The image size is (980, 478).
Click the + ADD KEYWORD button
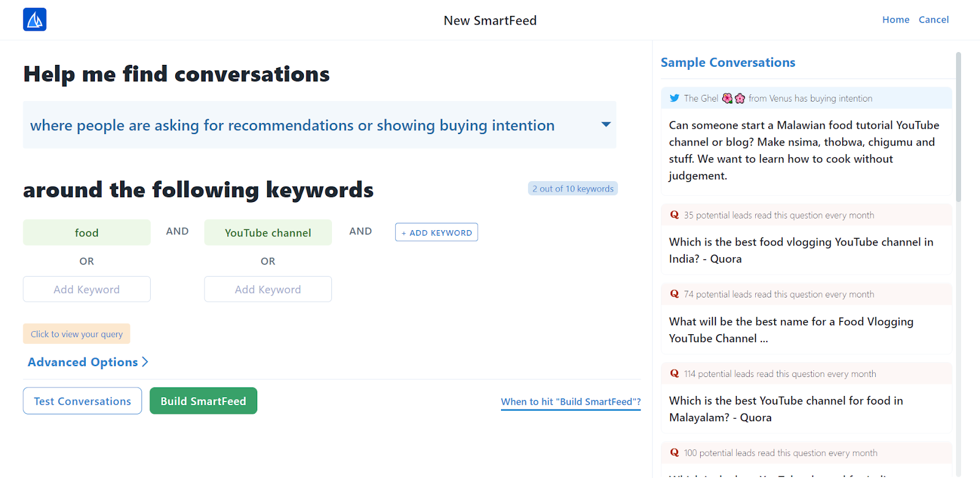(x=436, y=233)
